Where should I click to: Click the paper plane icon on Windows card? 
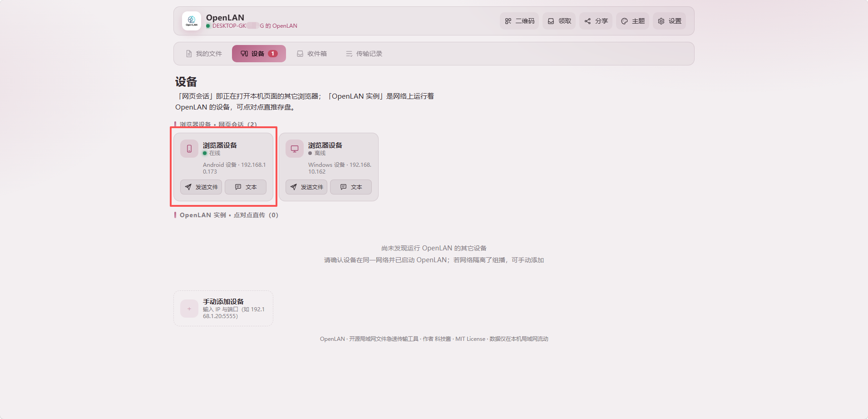click(294, 187)
